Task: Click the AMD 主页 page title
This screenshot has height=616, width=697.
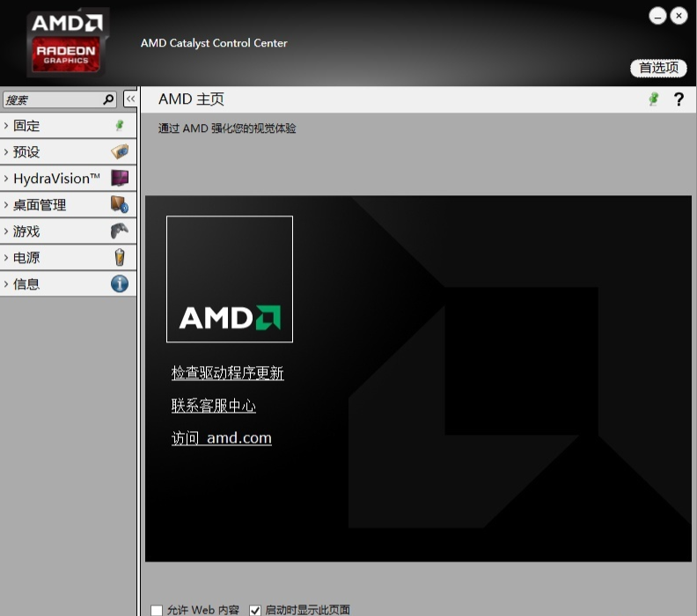Action: 191,99
